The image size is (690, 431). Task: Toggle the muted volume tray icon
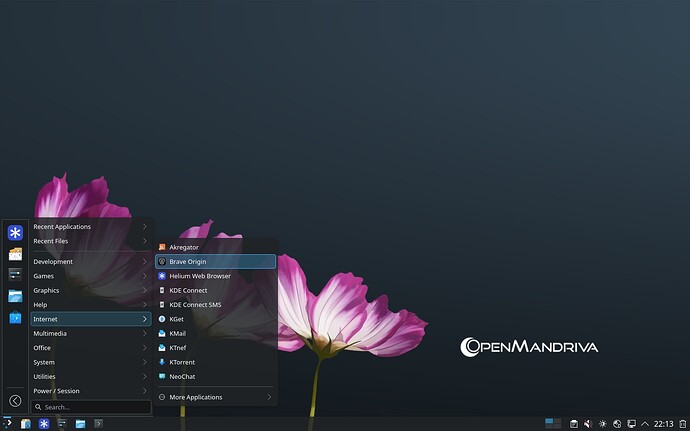[587, 424]
